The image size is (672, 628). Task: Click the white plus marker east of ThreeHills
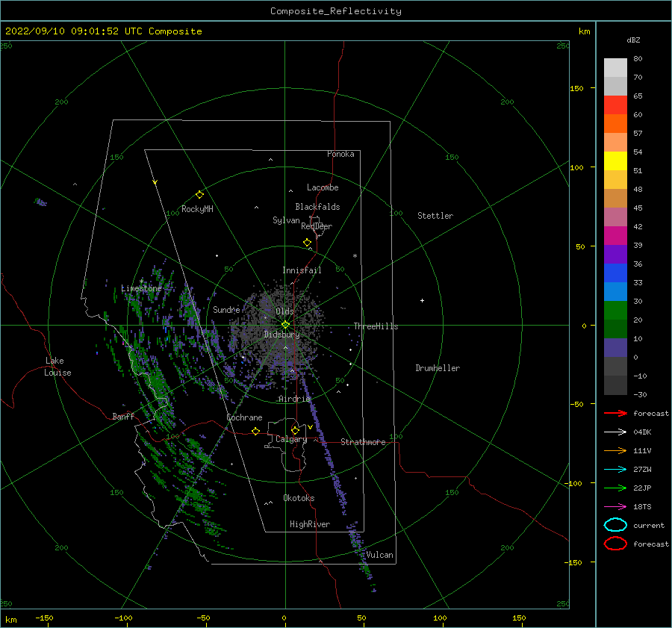(x=422, y=300)
